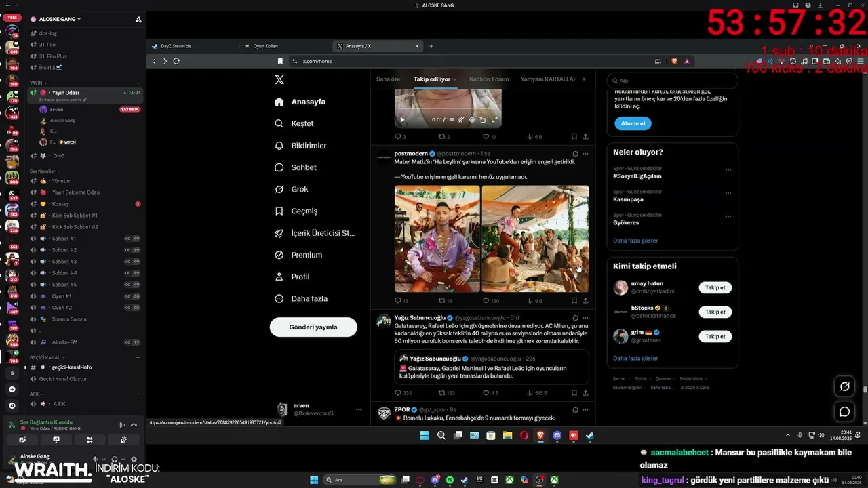Follow umay hatun with Takip et
The width and height of the screenshot is (868, 488).
pos(715,287)
